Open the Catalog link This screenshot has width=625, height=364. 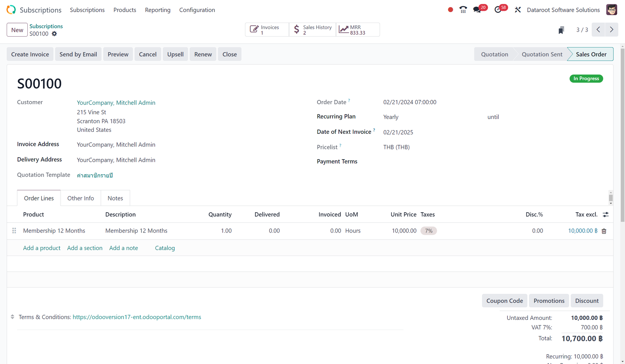(x=165, y=248)
